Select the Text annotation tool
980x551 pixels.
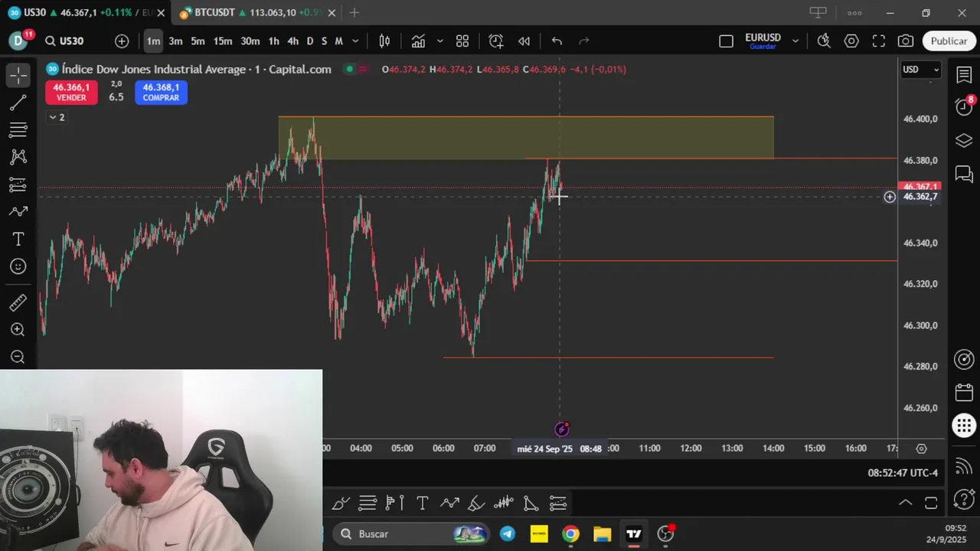click(x=18, y=240)
